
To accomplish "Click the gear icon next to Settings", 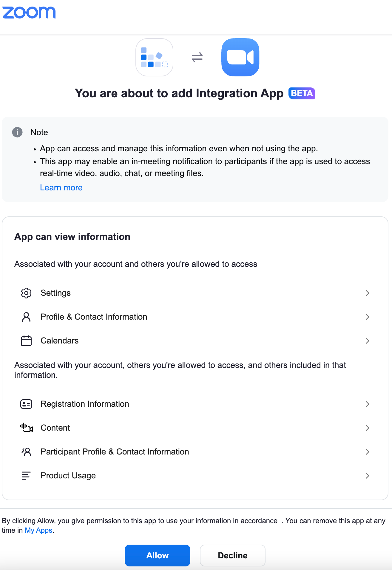I will pos(26,293).
